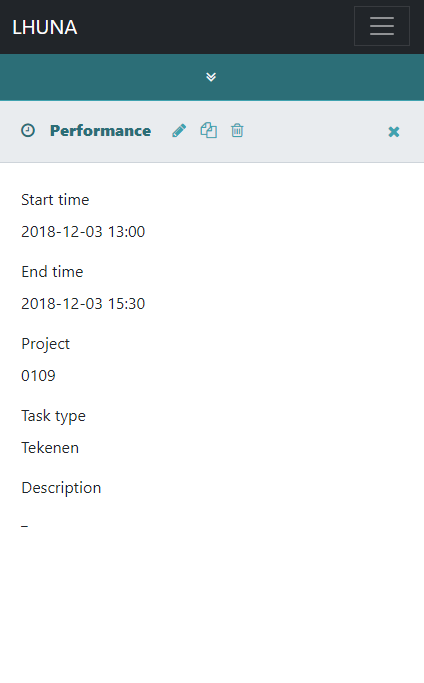Click the End time label

tap(52, 272)
